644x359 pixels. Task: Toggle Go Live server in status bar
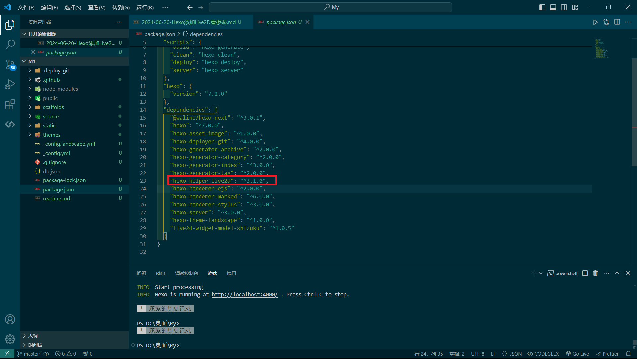(x=577, y=354)
